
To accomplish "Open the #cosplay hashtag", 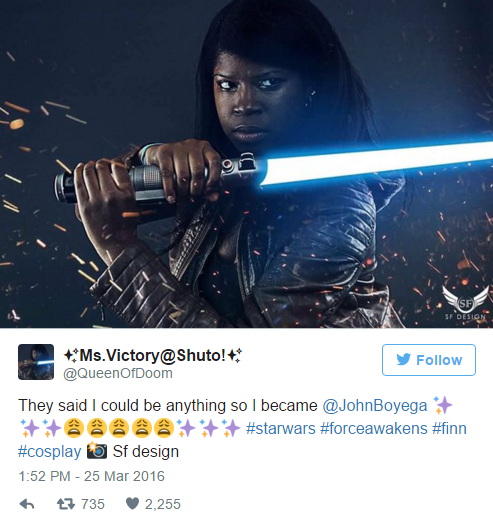I will click(x=49, y=452).
